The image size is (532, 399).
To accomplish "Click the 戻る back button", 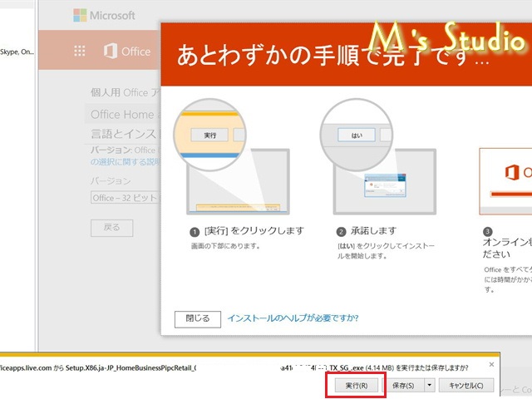I will (111, 228).
